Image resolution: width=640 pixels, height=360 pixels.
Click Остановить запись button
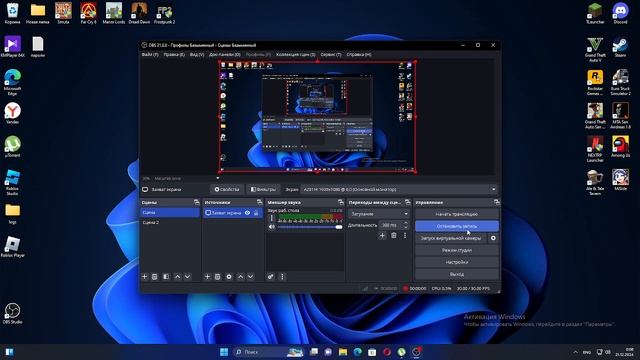point(457,226)
